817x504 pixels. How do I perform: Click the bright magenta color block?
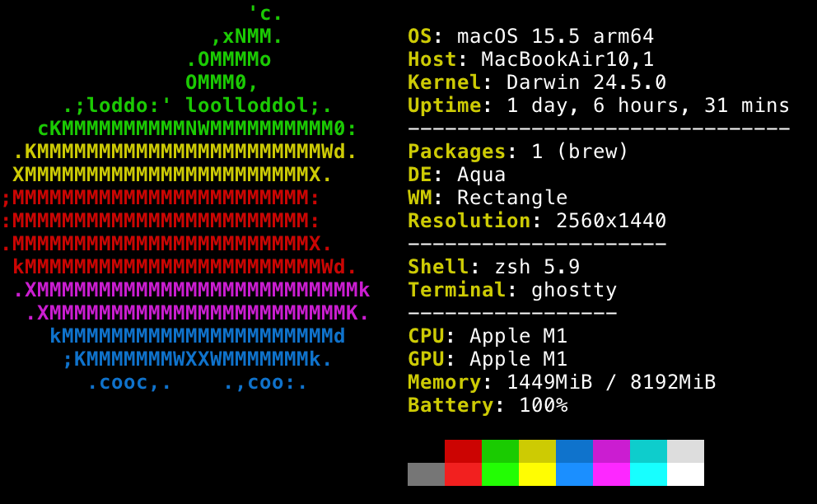coord(611,474)
